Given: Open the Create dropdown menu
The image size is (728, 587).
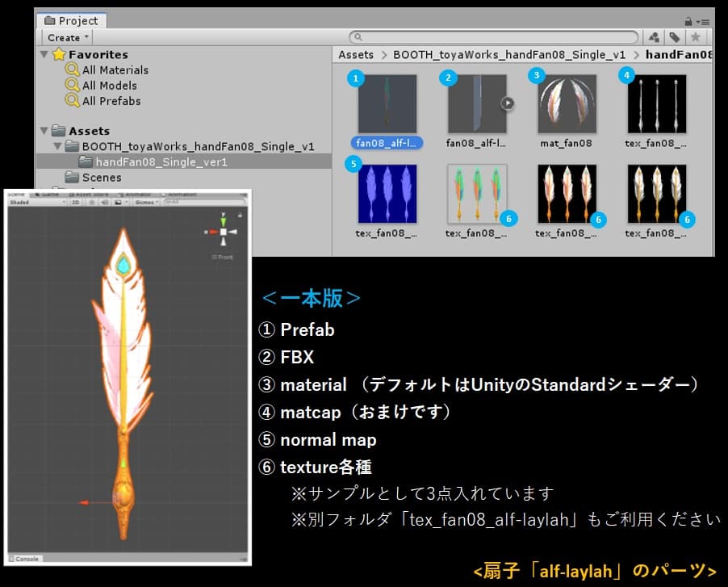Looking at the screenshot, I should (68, 37).
